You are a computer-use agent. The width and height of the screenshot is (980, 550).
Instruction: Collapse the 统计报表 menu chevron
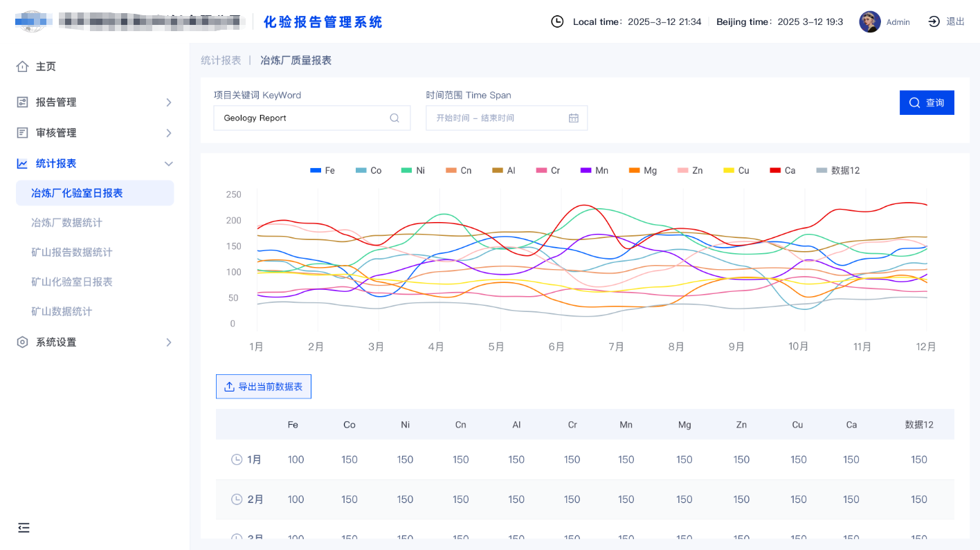point(169,164)
